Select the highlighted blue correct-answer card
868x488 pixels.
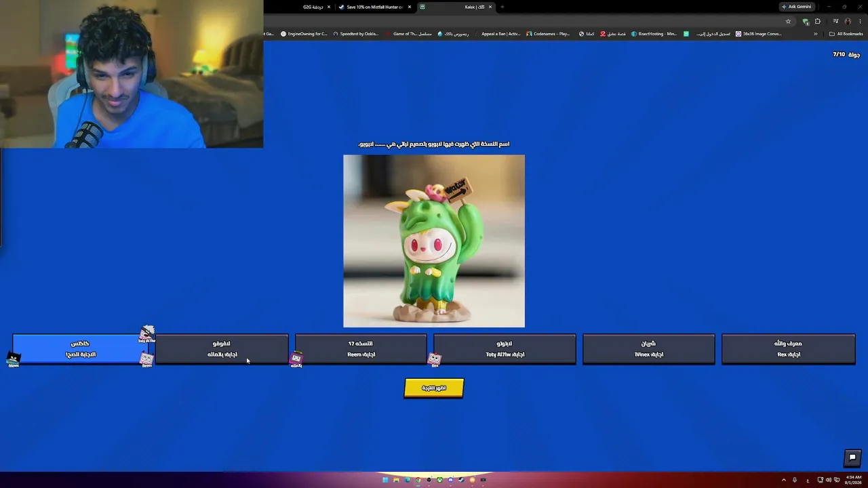tap(81, 349)
